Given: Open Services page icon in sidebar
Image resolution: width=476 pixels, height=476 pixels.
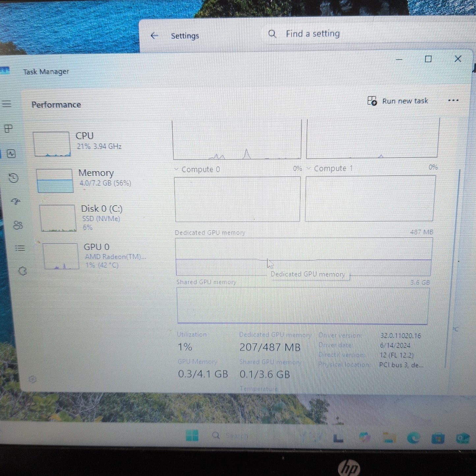Looking at the screenshot, I should tap(22, 271).
